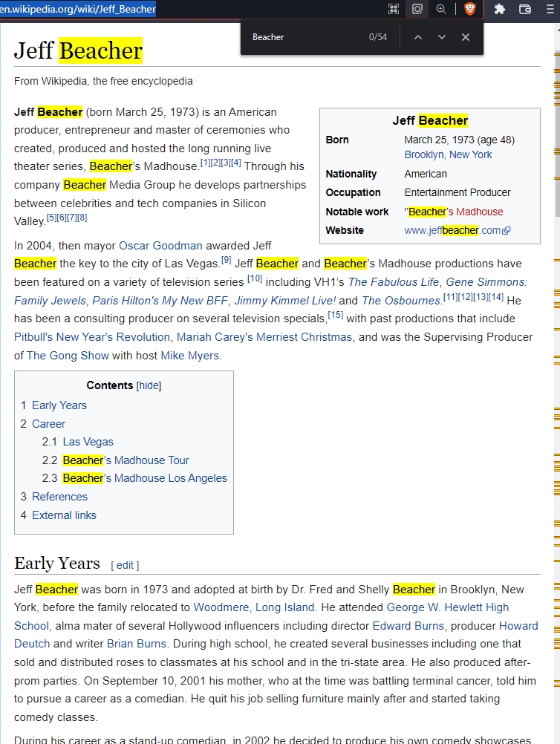Image resolution: width=560 pixels, height=744 pixels.
Task: Open the Oscar Goodman link
Action: click(160, 245)
